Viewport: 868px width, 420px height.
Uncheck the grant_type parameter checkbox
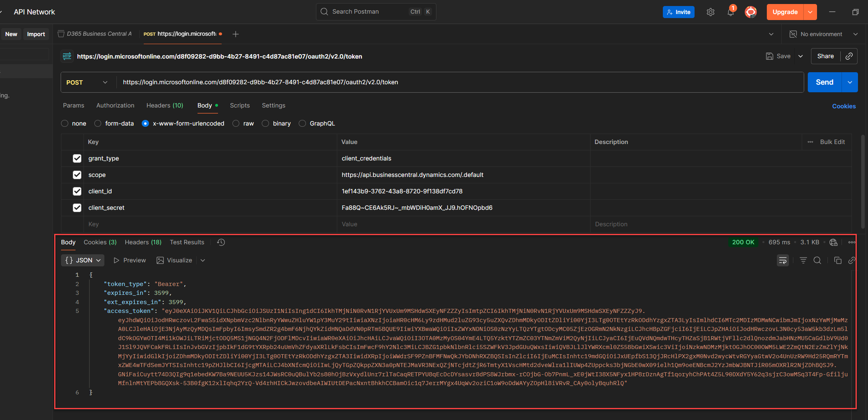tap(77, 158)
